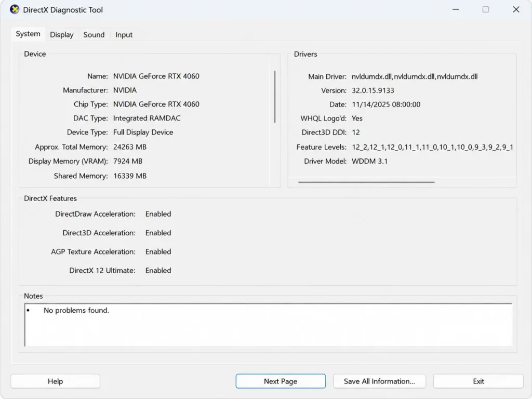The height and width of the screenshot is (399, 532).
Task: Click the Full Display Device value
Action: pyautogui.click(x=143, y=132)
